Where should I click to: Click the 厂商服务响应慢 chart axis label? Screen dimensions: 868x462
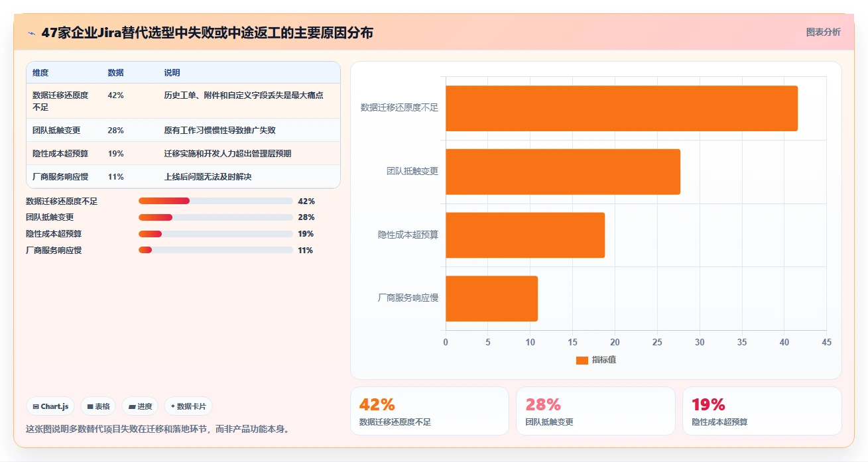(408, 298)
